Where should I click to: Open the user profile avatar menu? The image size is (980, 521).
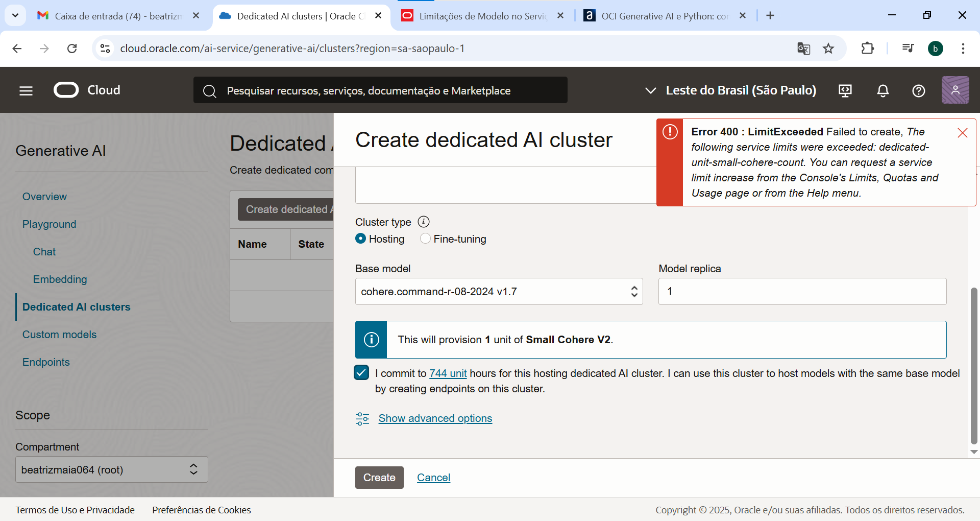point(955,90)
